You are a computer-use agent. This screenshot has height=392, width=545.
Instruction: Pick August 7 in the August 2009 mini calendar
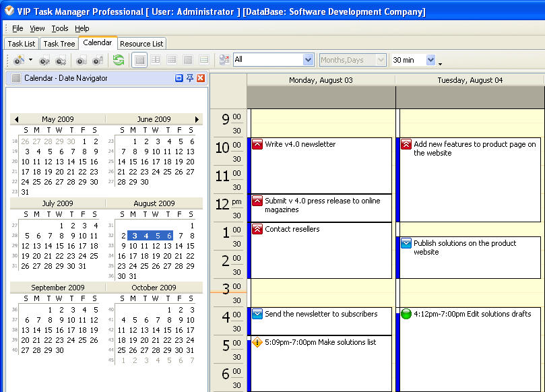coord(181,236)
